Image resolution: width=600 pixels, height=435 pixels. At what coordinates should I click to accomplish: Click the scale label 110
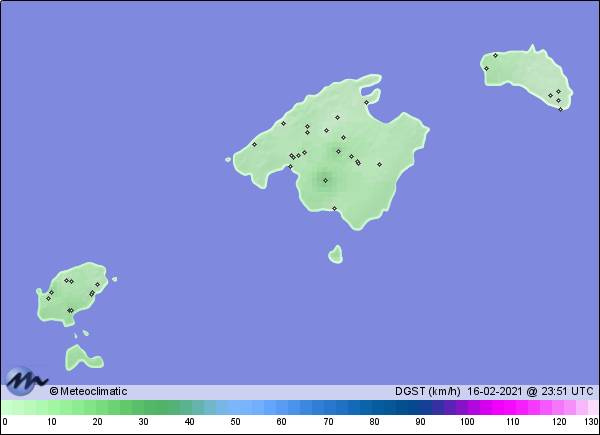pos(513,422)
